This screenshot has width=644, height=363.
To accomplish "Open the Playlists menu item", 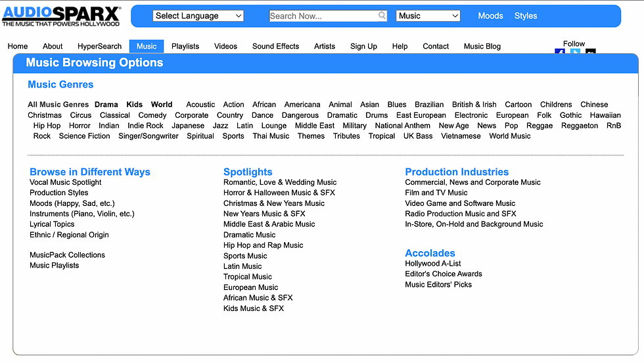I will coord(185,46).
